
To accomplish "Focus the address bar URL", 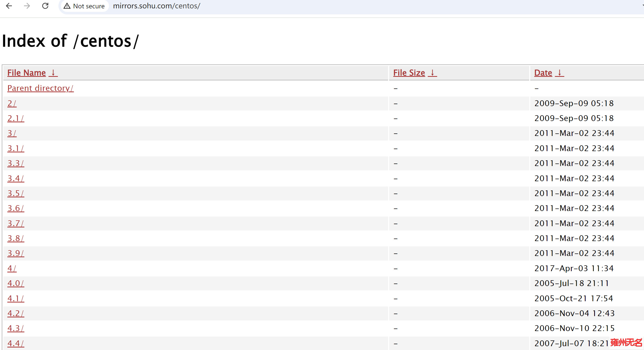I will [x=157, y=6].
